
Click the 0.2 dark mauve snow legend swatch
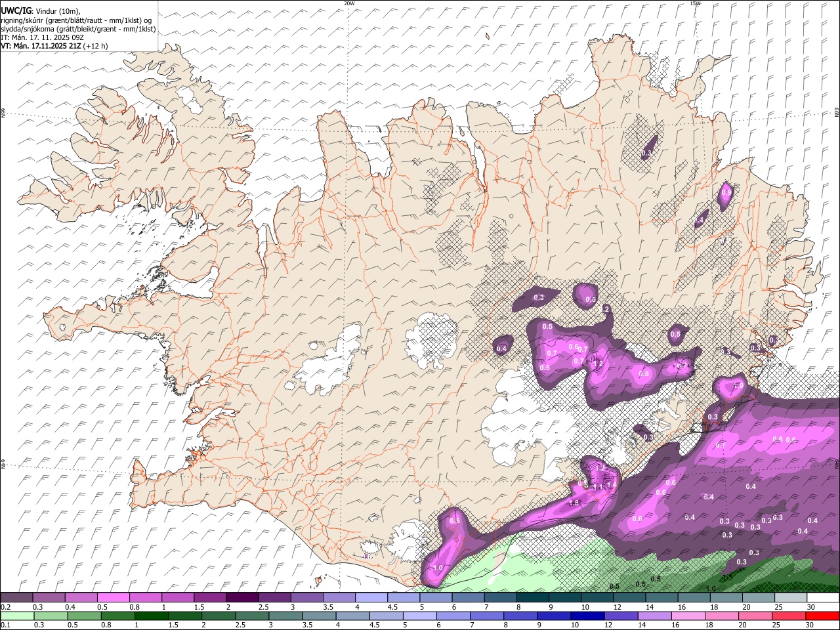coord(16,598)
